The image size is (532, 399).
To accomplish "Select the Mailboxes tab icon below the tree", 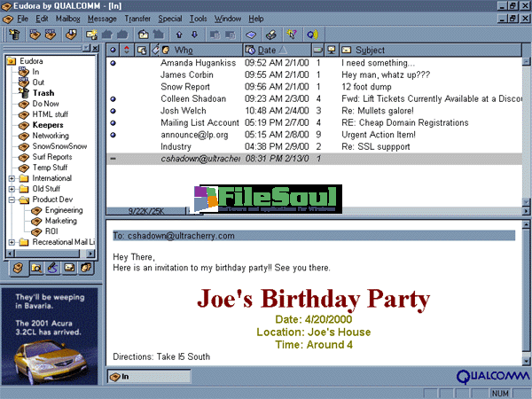I will 17,267.
